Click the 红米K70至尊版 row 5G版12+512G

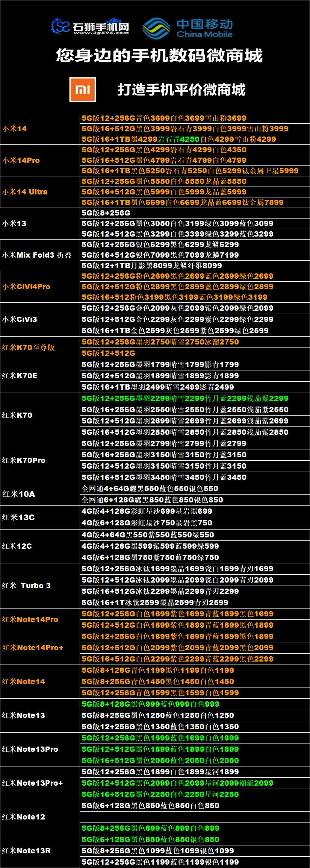pos(195,353)
